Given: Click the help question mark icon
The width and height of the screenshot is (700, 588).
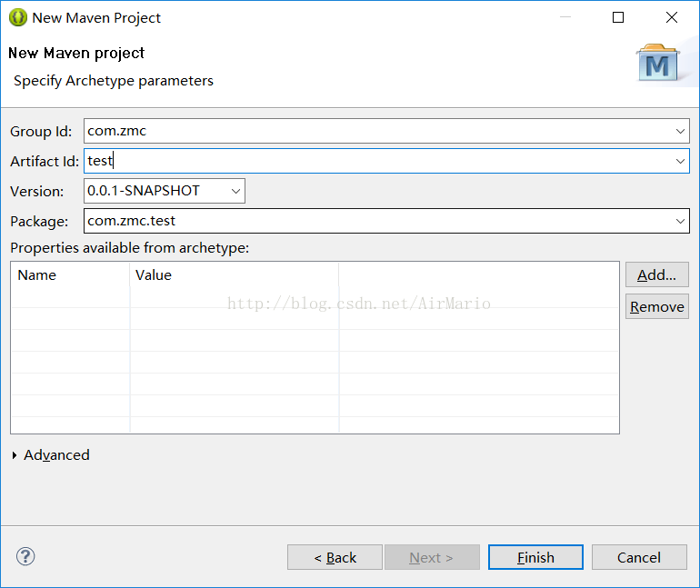Looking at the screenshot, I should click(x=25, y=556).
